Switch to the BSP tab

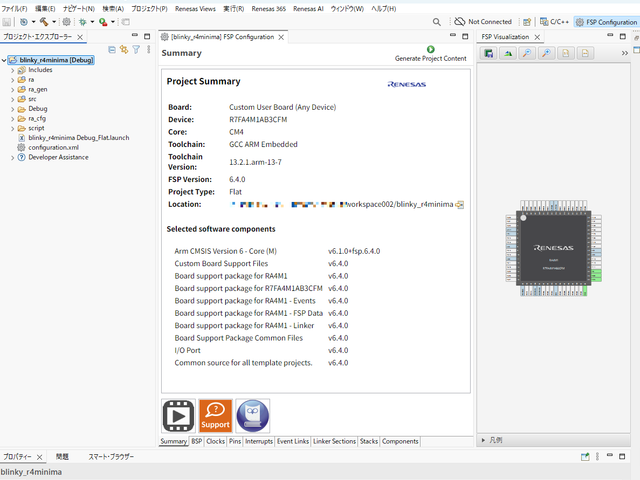click(197, 441)
